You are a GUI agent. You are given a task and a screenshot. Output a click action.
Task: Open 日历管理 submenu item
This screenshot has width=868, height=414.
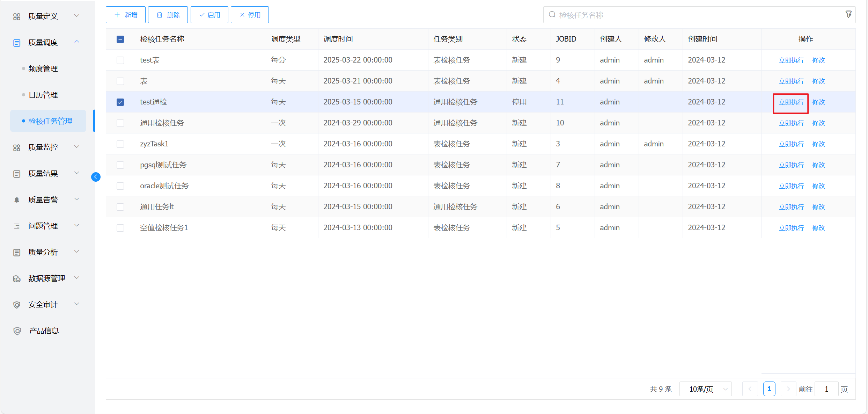pos(43,95)
